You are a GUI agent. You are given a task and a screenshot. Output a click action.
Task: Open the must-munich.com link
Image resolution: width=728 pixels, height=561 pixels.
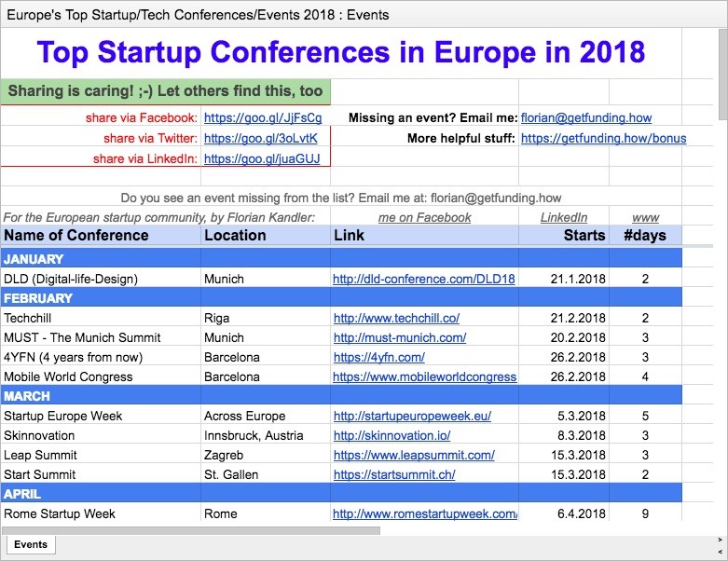400,337
